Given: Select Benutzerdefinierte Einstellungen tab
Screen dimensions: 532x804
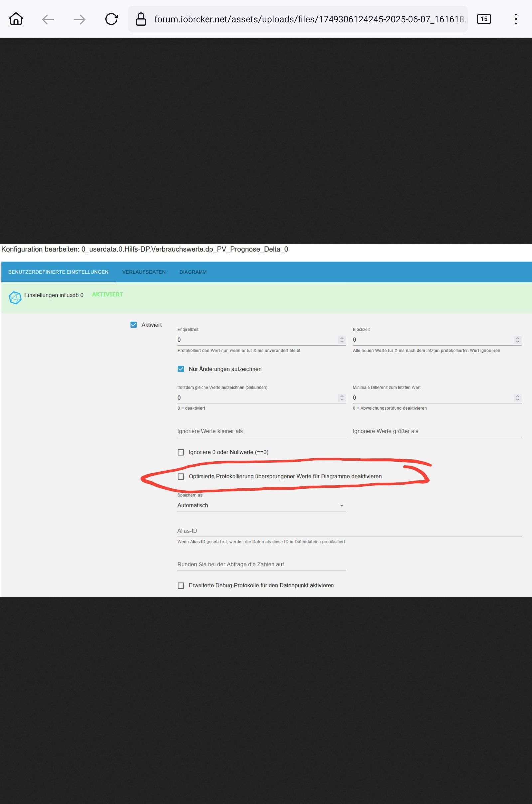Looking at the screenshot, I should 59,272.
